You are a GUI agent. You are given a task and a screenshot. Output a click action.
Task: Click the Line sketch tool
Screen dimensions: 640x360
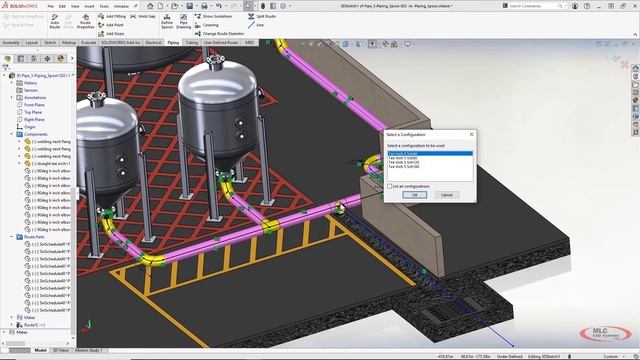tap(256, 25)
